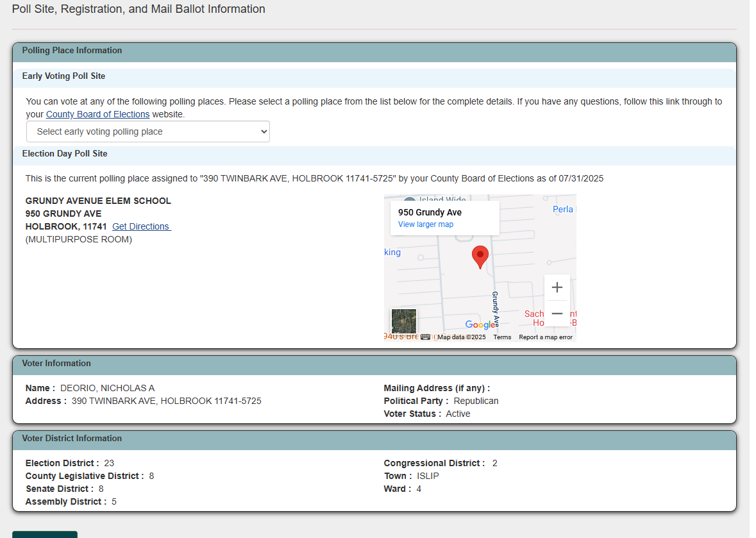Click the dark green button at bottom

coord(45,535)
